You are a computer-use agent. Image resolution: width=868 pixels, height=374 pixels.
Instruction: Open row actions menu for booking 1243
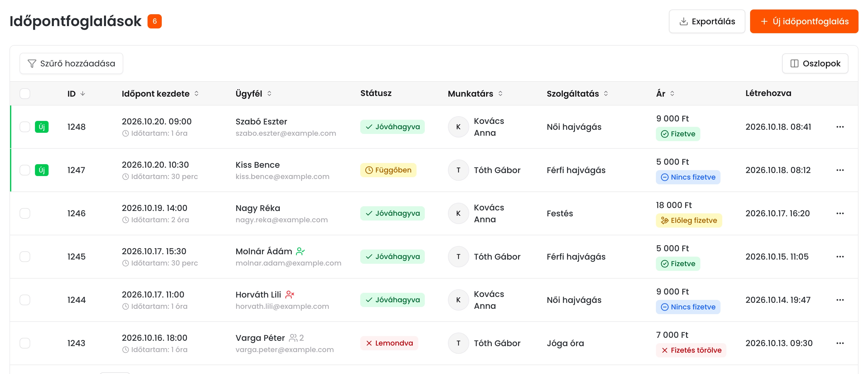[x=840, y=343]
